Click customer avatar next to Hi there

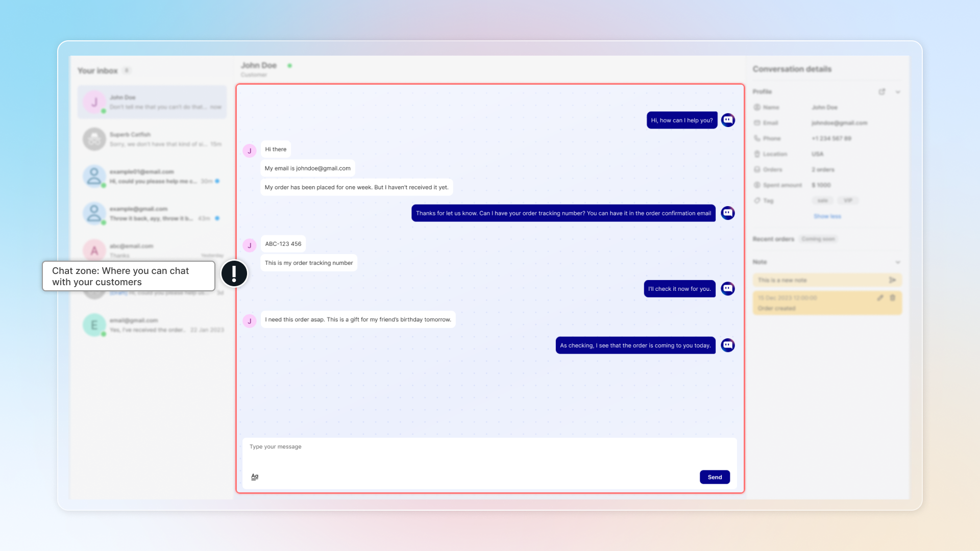250,151
